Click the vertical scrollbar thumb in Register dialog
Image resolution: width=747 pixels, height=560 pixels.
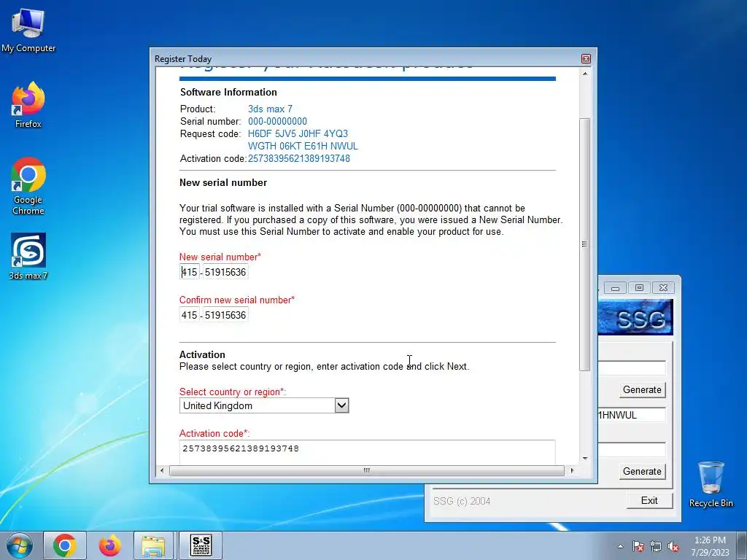click(x=585, y=244)
